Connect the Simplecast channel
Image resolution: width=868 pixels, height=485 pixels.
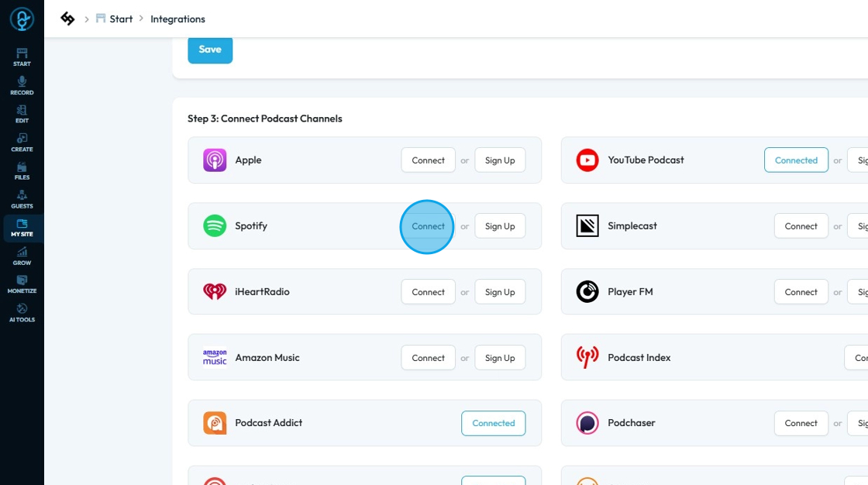coord(801,226)
